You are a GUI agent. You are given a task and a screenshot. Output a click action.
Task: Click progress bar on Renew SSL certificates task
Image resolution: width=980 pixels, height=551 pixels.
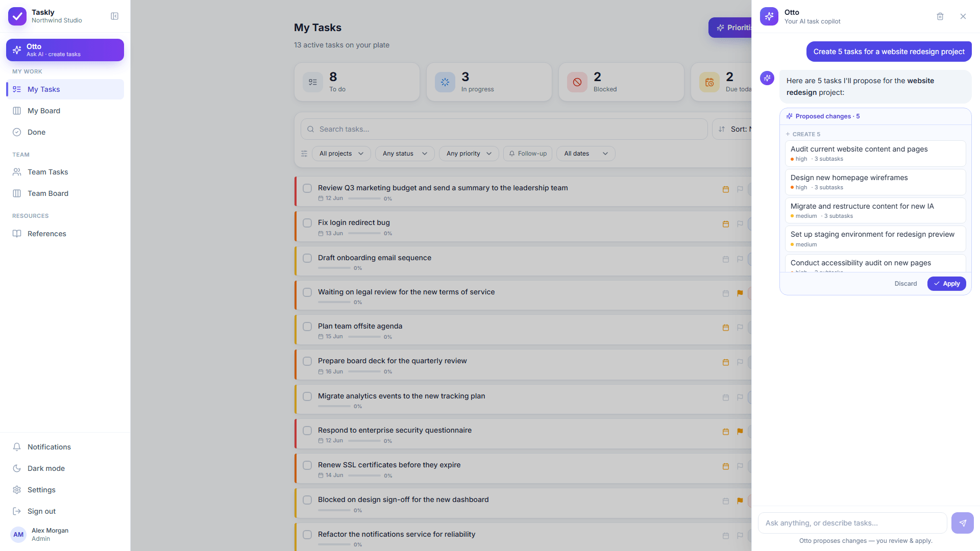[364, 475]
